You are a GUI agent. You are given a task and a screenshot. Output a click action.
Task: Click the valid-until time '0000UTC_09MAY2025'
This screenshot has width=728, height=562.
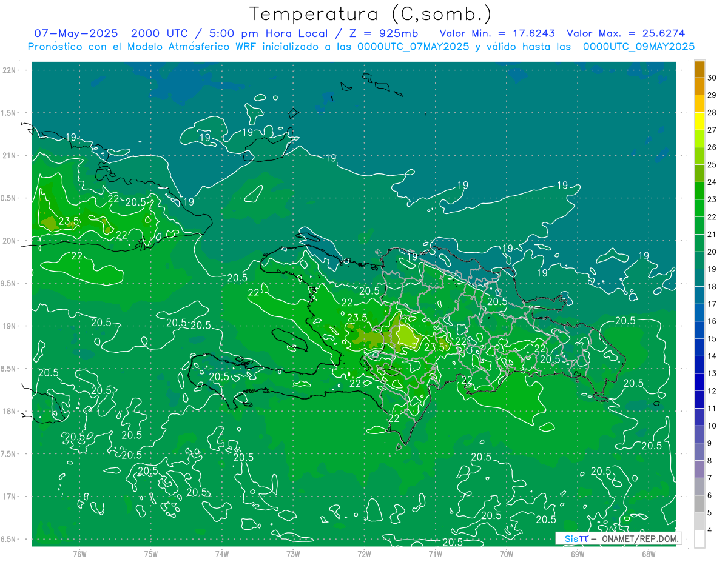pyautogui.click(x=639, y=47)
